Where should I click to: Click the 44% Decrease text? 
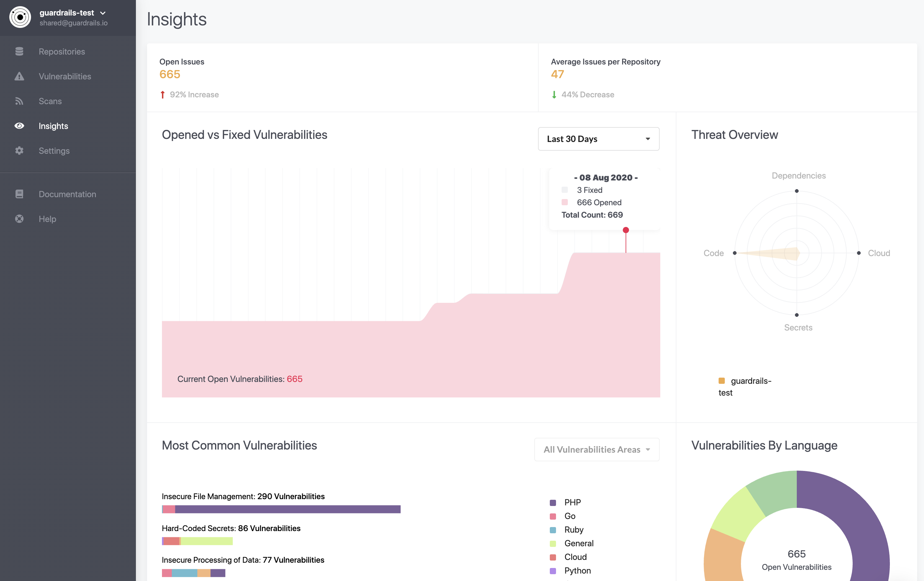(x=588, y=95)
